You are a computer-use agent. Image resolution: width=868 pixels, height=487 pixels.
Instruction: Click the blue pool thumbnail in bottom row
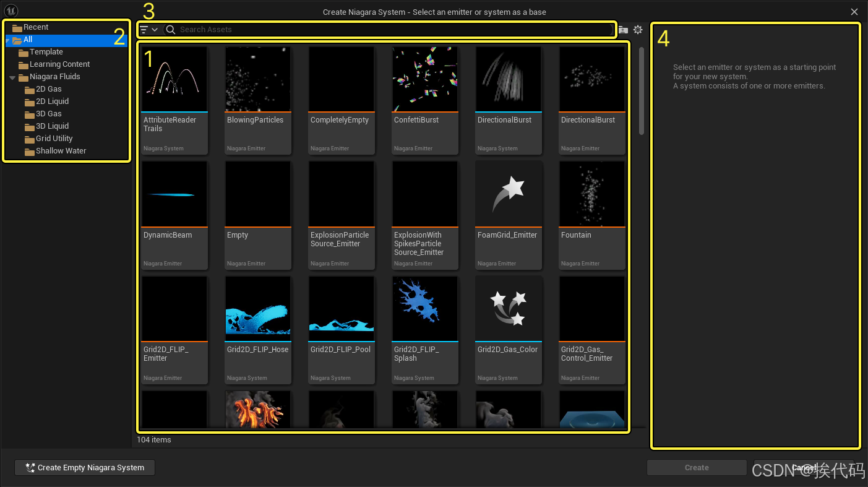point(592,409)
